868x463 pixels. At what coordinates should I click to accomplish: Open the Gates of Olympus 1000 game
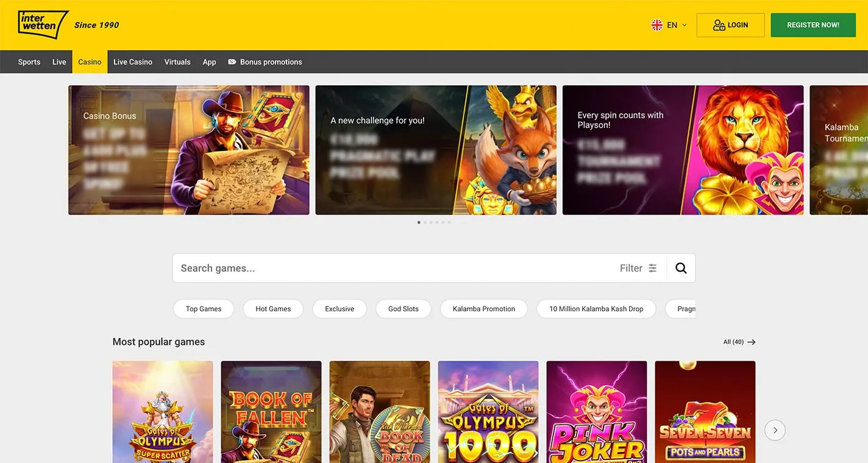(x=488, y=412)
